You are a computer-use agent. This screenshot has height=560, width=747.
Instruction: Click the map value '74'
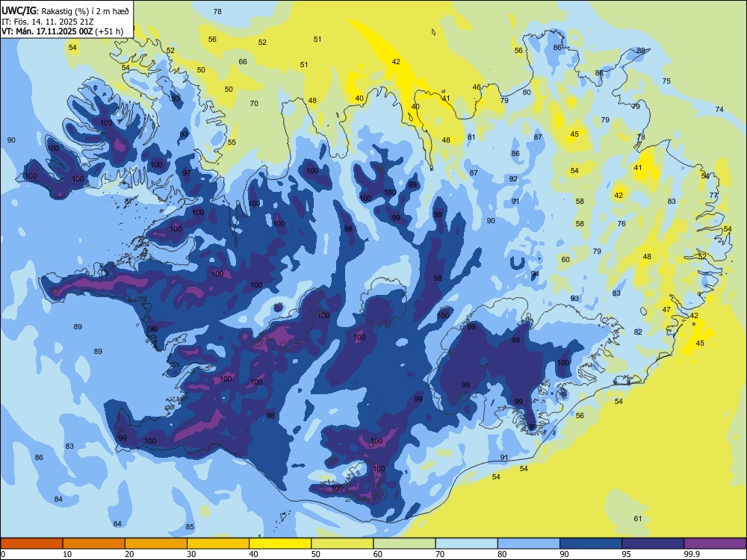pyautogui.click(x=719, y=110)
